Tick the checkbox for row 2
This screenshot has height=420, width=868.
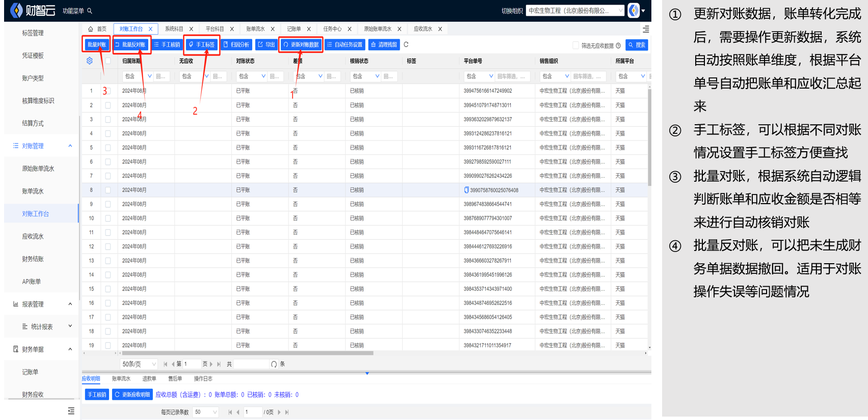pyautogui.click(x=108, y=105)
